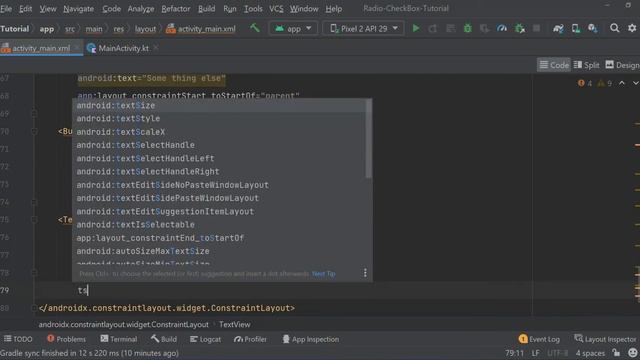Screen dimensions: 640x360
Task: Open the VCS menu
Action: pyautogui.click(x=276, y=9)
